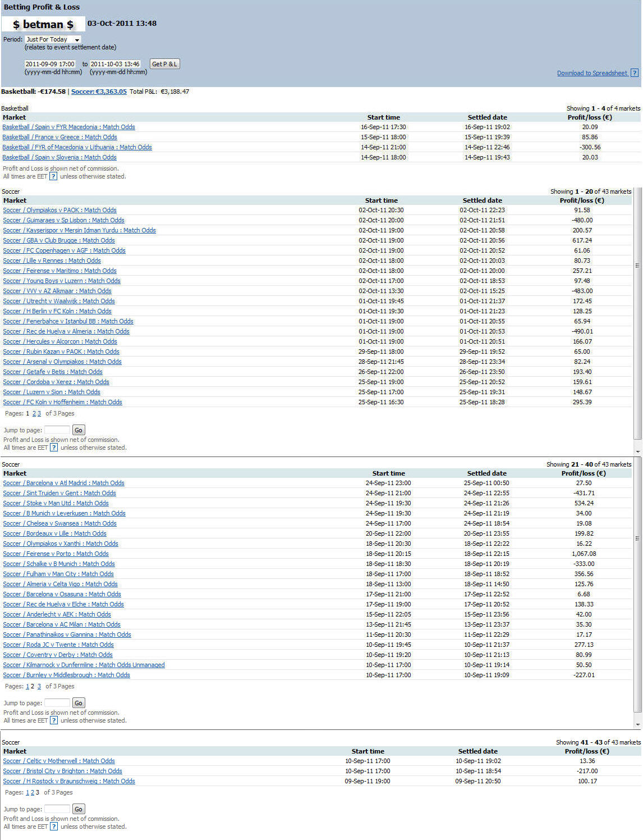Open Soccer Celtic v Motherwell market
This screenshot has width=643, height=840.
tap(59, 761)
